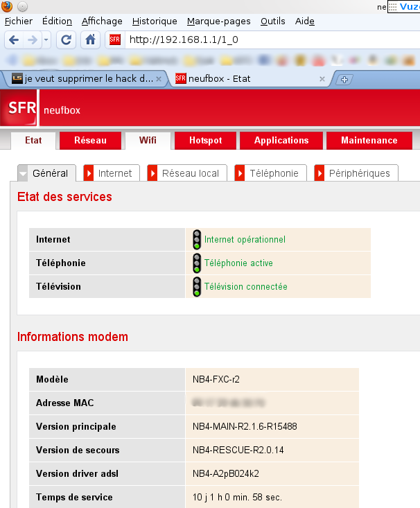Click 'Téléphonie active' status text
The width and height of the screenshot is (420, 508).
coord(238,263)
